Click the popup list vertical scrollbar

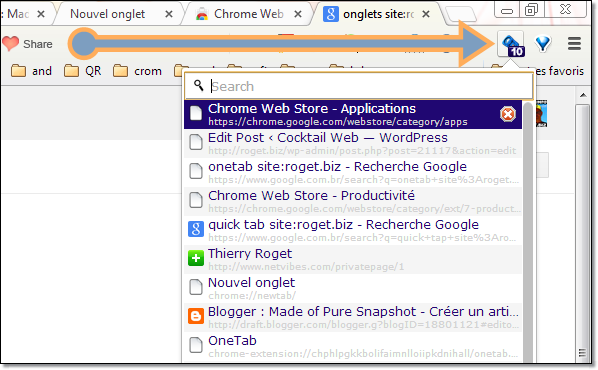(528, 231)
